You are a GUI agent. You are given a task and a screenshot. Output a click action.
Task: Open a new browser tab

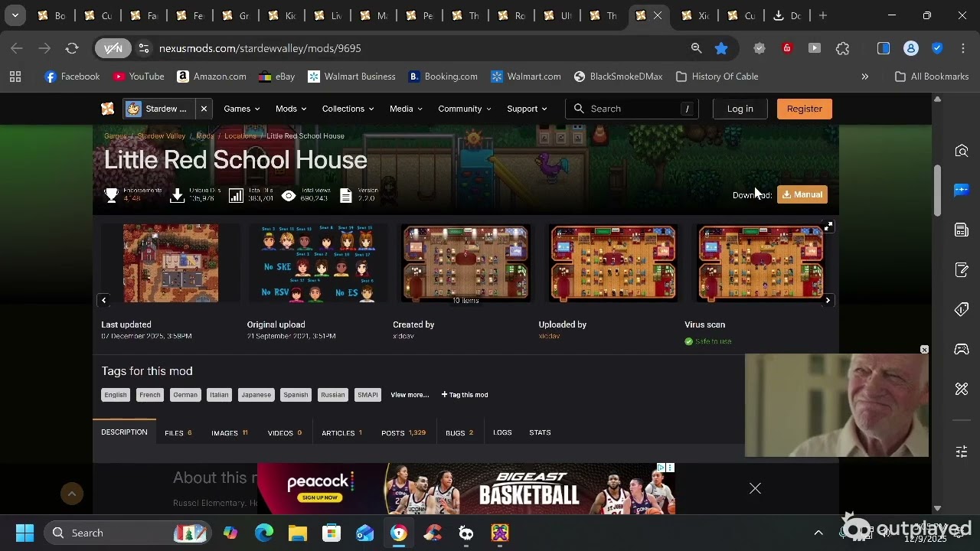[x=823, y=15]
